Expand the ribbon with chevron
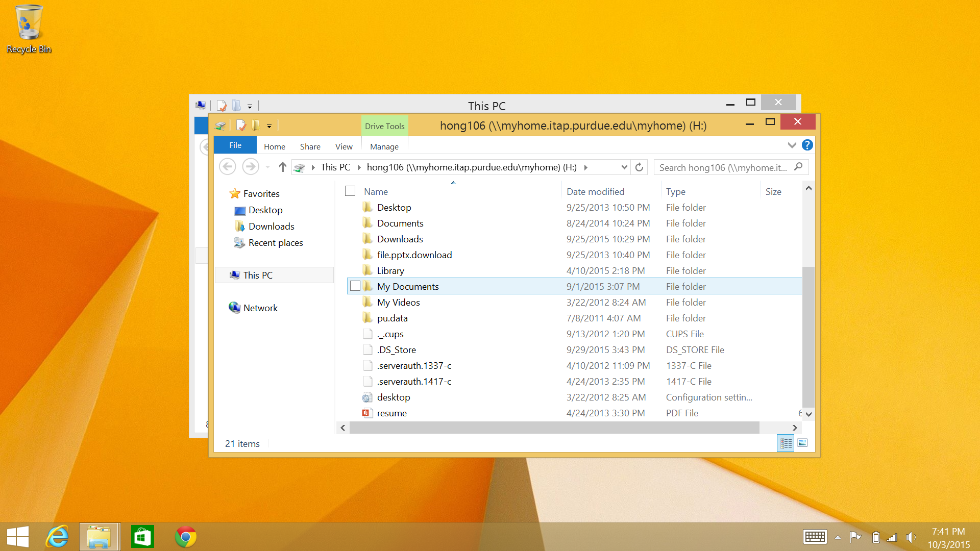Screen dimensions: 980x551 coord(792,145)
